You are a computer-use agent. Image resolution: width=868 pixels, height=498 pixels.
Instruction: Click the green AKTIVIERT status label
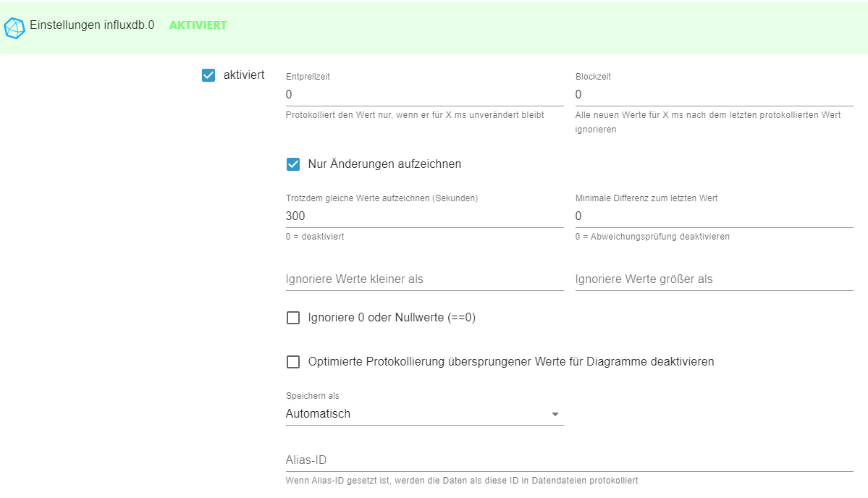coord(198,25)
